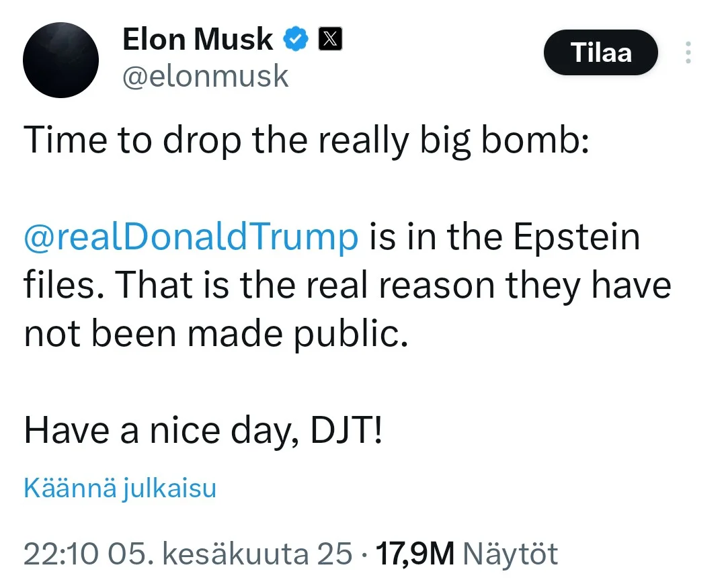Click the words "is in the Epstein"
The width and height of the screenshot is (726, 588).
pos(504,238)
